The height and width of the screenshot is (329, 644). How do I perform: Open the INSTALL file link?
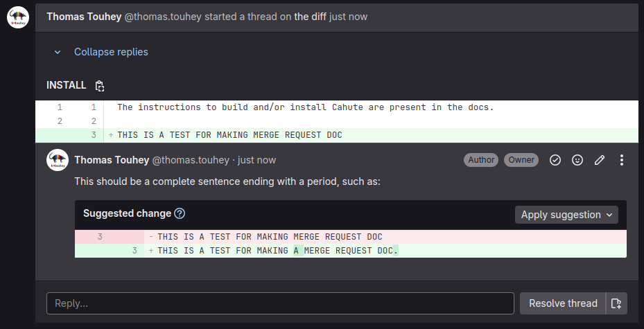66,85
